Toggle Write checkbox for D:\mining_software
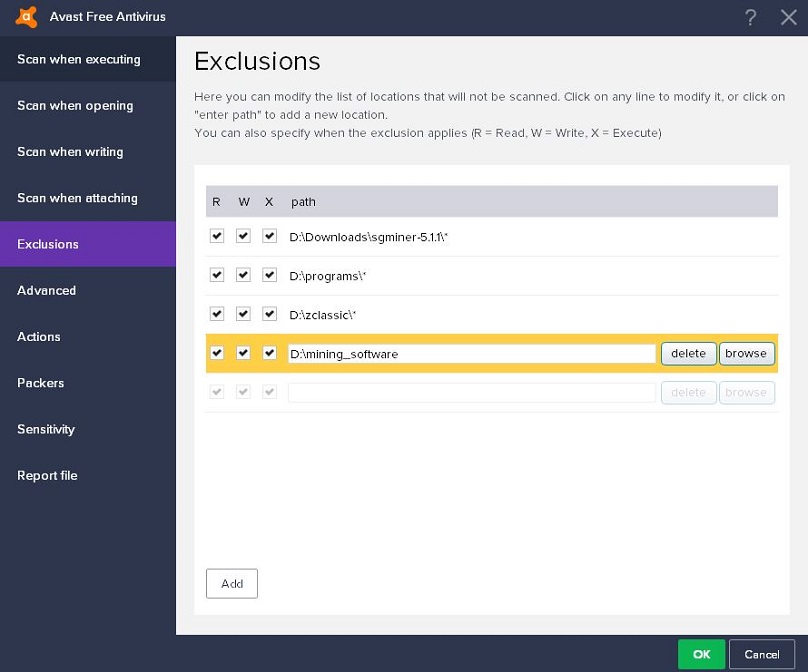This screenshot has width=808, height=672. click(x=243, y=353)
